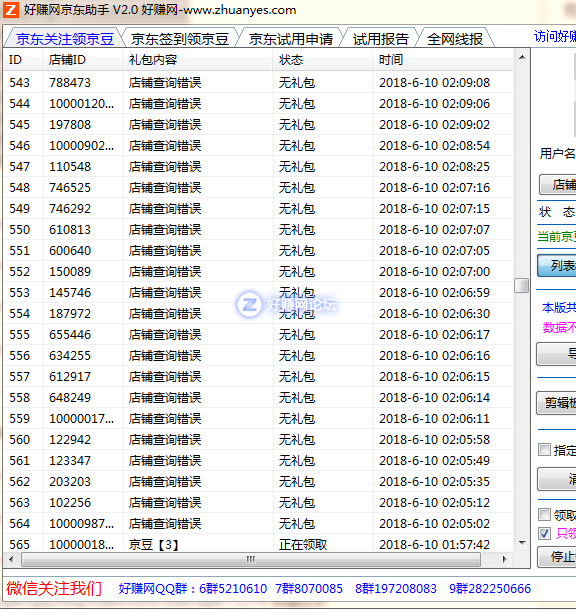Click the orange Z app icon in title bar
Image resolution: width=576 pixels, height=610 pixels.
[11, 10]
